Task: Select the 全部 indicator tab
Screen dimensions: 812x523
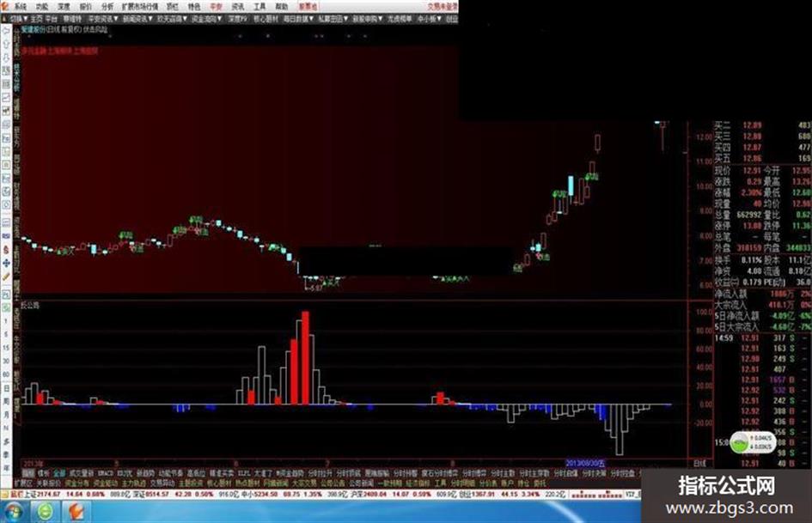Action: pyautogui.click(x=59, y=473)
